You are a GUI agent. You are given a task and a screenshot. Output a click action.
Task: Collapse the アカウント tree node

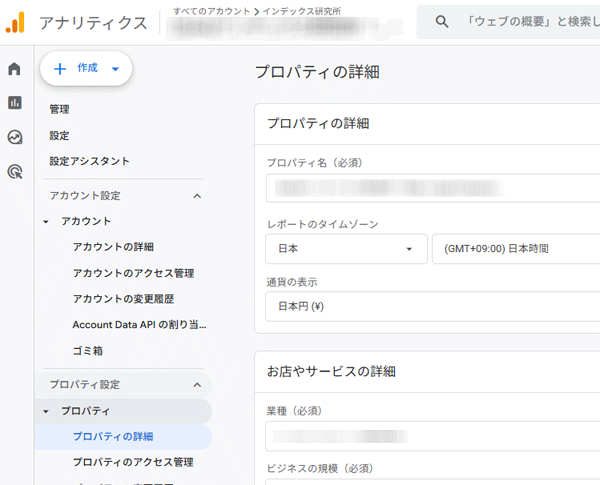(46, 221)
